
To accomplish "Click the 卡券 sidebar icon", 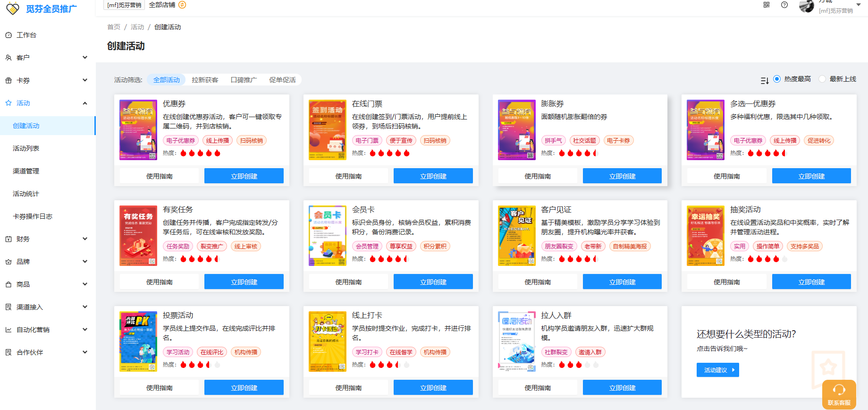I will pyautogui.click(x=8, y=80).
